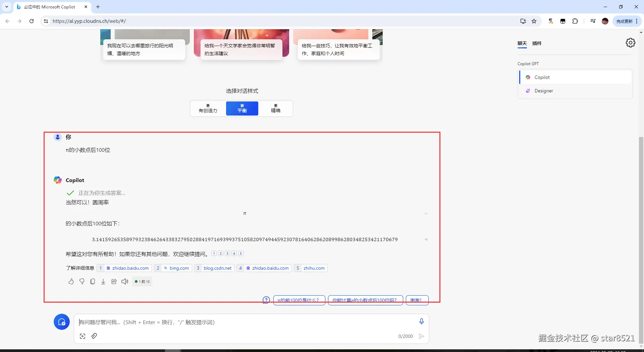The image size is (644, 352).
Task: Click suggestion π的前100位是什么?
Action: click(x=299, y=300)
